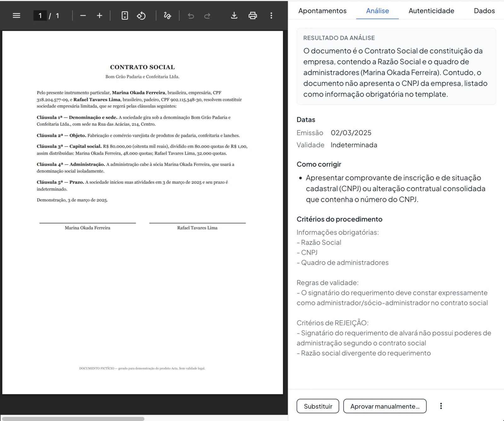
Task: Click the Datas section heading
Action: 306,120
